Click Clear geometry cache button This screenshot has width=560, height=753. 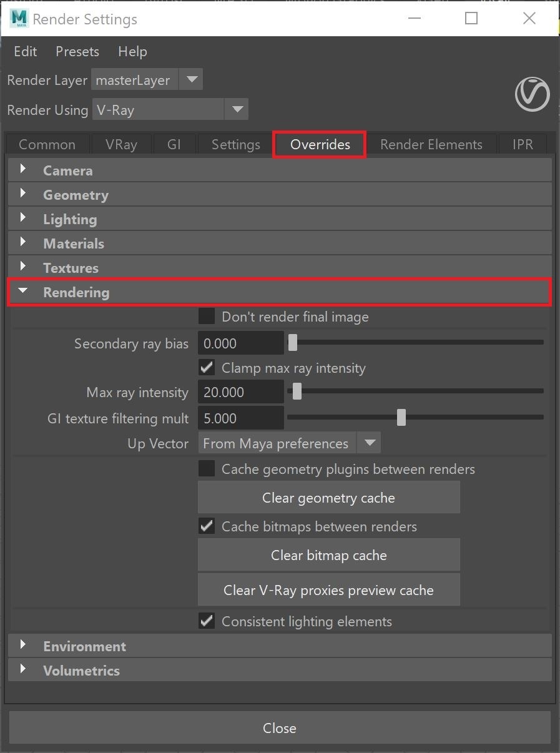pyautogui.click(x=329, y=497)
